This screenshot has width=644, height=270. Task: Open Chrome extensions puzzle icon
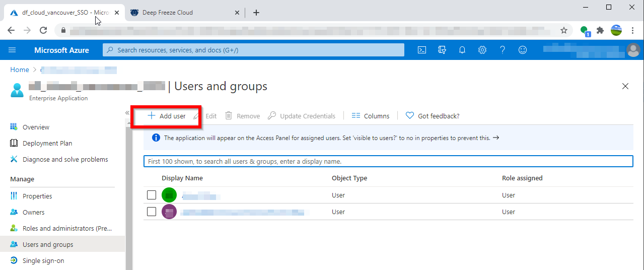[600, 30]
